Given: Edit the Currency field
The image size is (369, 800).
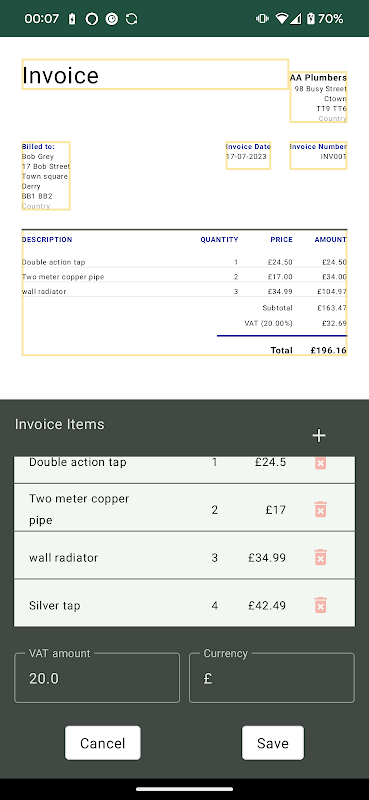Looking at the screenshot, I should 272,678.
